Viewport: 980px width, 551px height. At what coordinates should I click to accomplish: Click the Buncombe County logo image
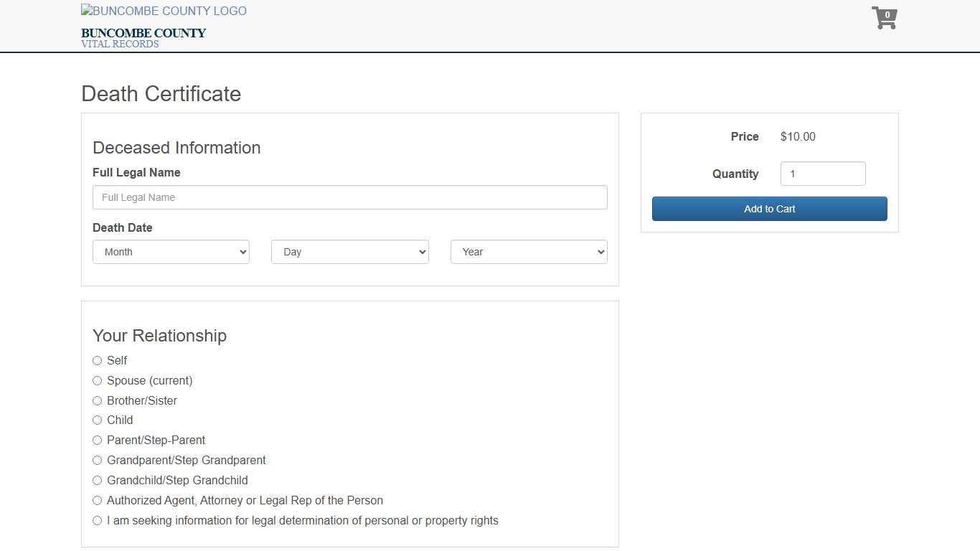(x=164, y=11)
